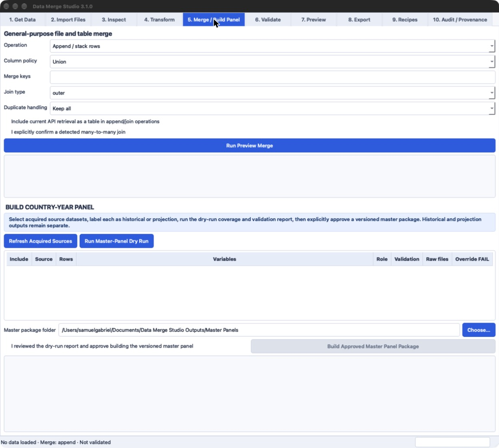
Task: Click the Data Merge Studio 3.1.0 title bar
Action: (x=249, y=6)
